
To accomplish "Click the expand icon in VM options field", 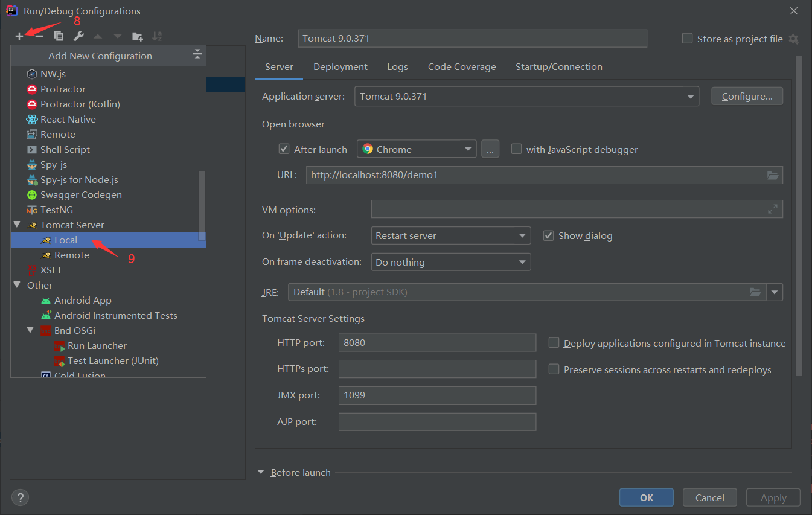I will [x=773, y=209].
